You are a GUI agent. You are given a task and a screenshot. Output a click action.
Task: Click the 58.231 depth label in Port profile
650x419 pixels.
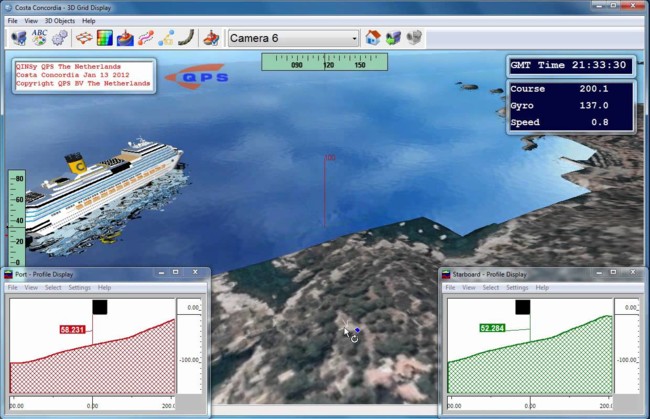73,330
